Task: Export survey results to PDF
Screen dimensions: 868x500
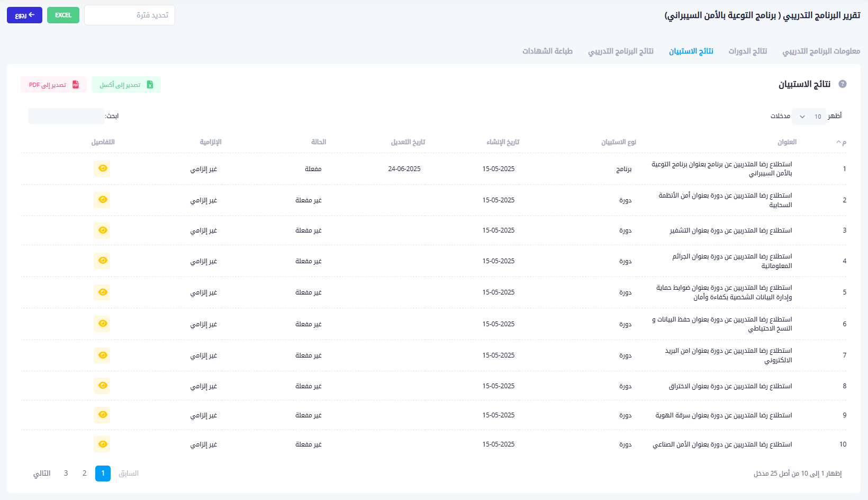Action: (53, 85)
